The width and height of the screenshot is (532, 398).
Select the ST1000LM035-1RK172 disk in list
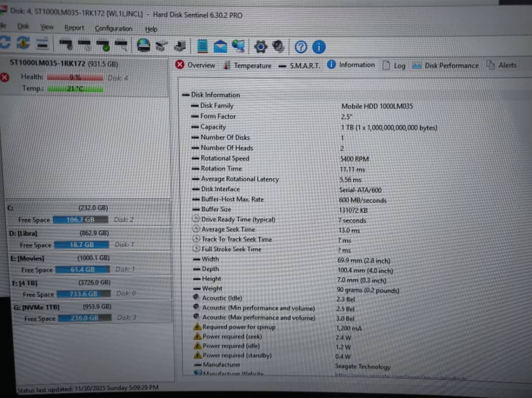click(x=64, y=64)
